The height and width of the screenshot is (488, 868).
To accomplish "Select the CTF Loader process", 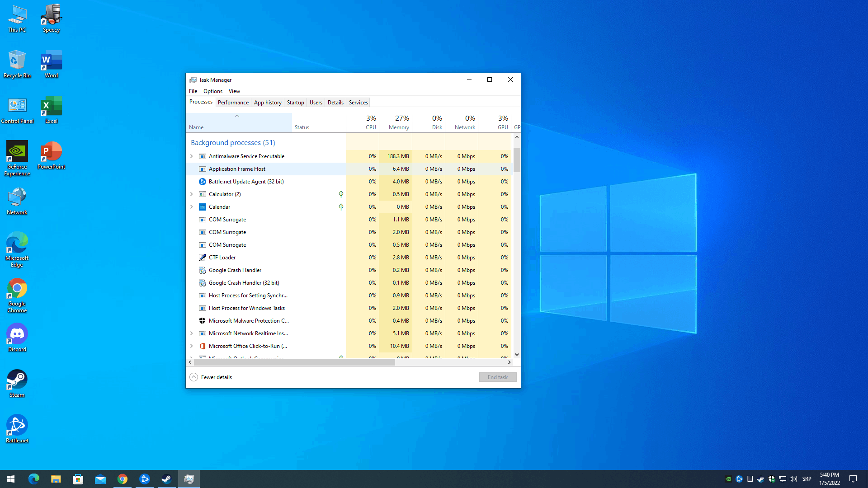I will coord(222,258).
